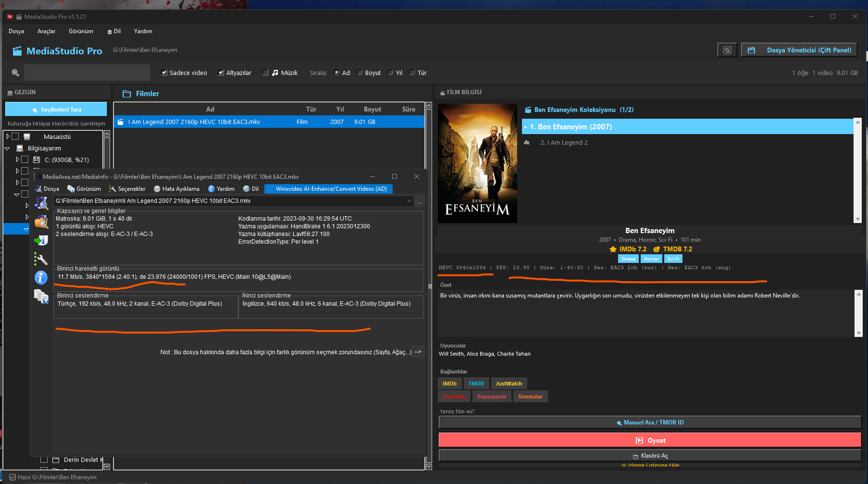The width and height of the screenshot is (868, 484).
Task: Click the Derin Devlet folder icon
Action: point(56,460)
